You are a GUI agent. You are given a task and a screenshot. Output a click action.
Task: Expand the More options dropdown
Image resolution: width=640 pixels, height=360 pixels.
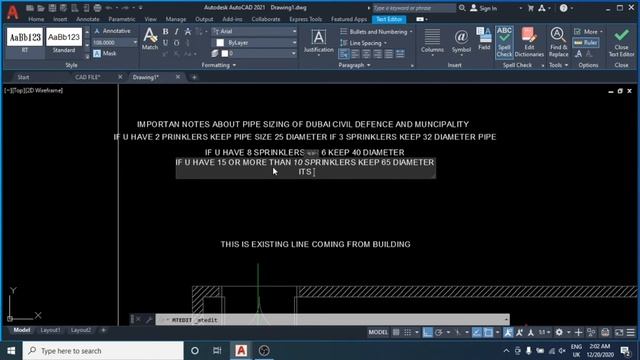point(588,31)
